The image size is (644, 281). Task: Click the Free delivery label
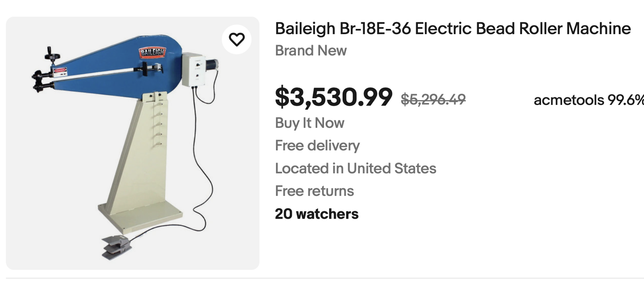point(317,146)
